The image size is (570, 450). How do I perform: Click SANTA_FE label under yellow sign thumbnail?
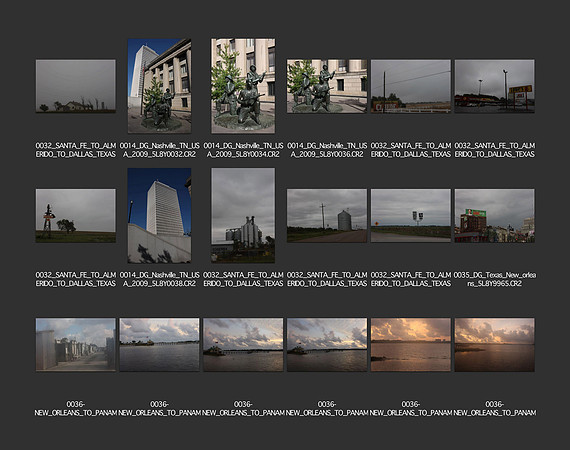494,150
